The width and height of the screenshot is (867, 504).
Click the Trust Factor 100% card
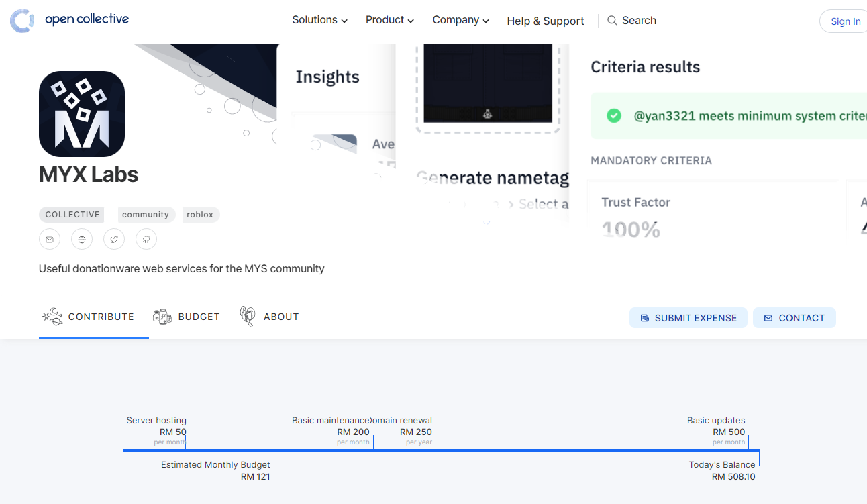[x=713, y=210]
